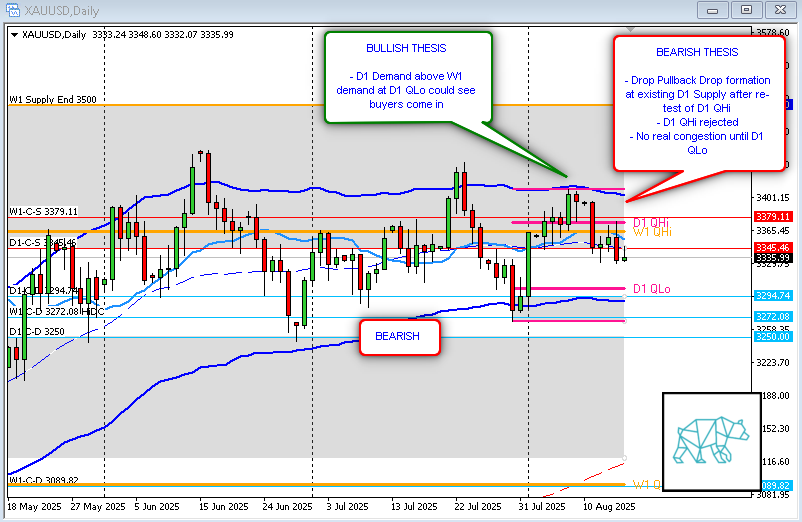Click the red 3379.11 price tag on axis
The height and width of the screenshot is (522, 802).
pyautogui.click(x=770, y=216)
